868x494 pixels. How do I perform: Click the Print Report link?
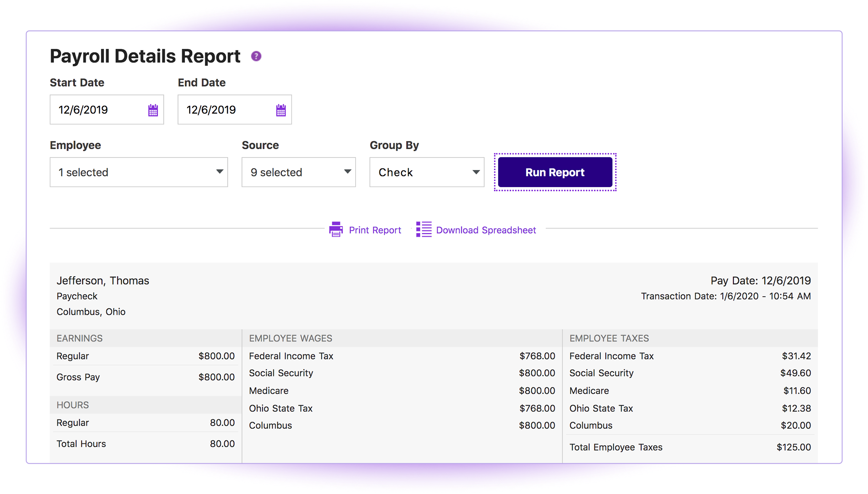(375, 230)
